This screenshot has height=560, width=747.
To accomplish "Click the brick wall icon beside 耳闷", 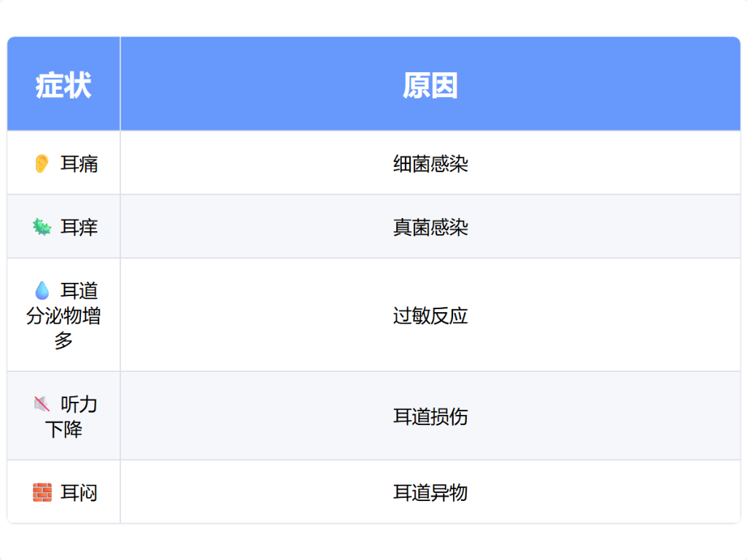I will tap(42, 493).
